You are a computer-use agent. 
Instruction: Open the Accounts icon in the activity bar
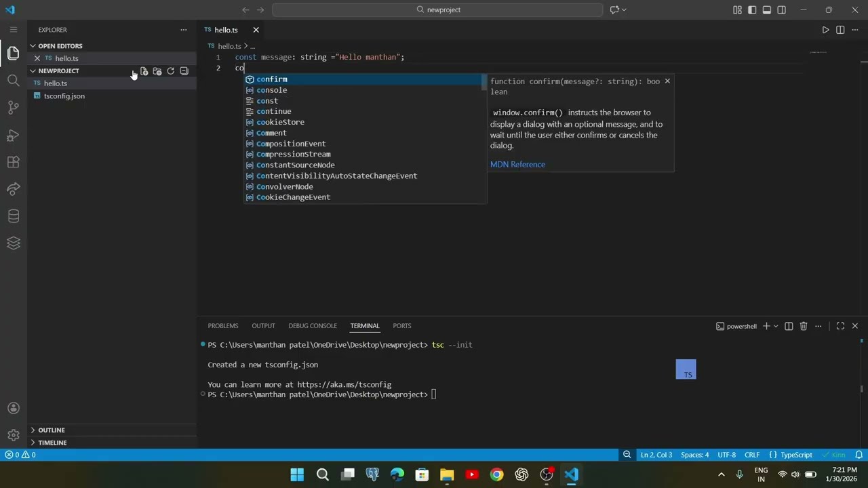tap(13, 408)
